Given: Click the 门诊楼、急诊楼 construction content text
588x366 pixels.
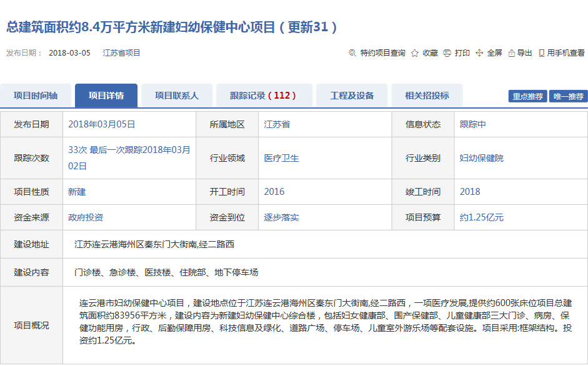Looking at the screenshot, I should 166,272.
